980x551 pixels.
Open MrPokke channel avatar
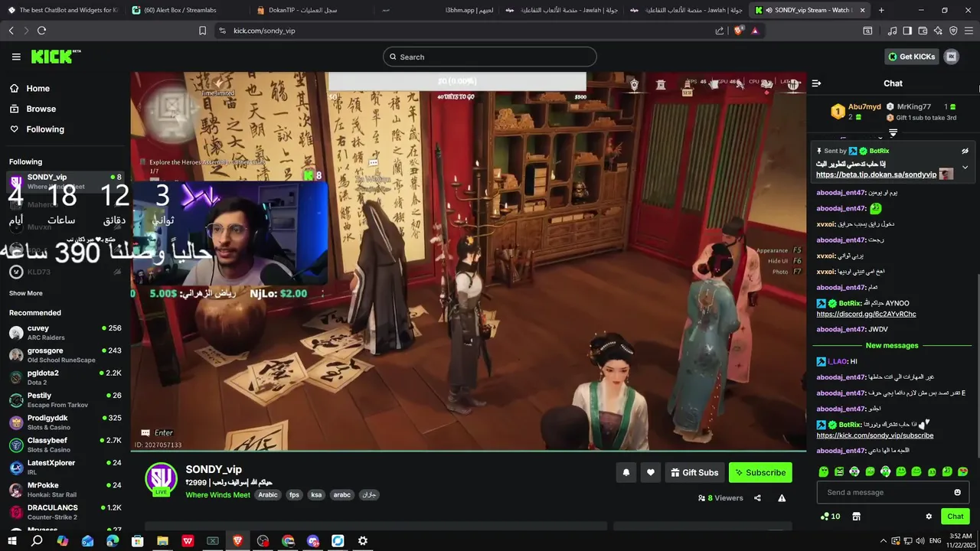point(16,489)
